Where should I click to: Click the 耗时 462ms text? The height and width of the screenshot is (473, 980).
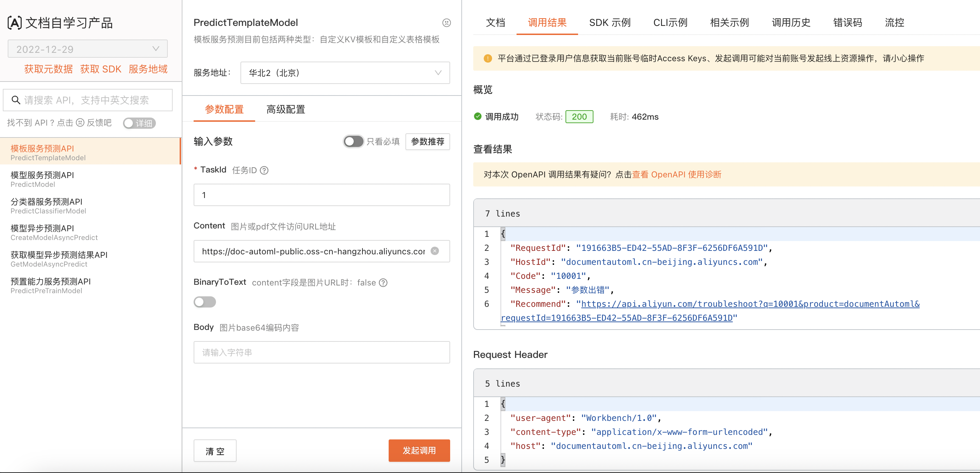634,117
